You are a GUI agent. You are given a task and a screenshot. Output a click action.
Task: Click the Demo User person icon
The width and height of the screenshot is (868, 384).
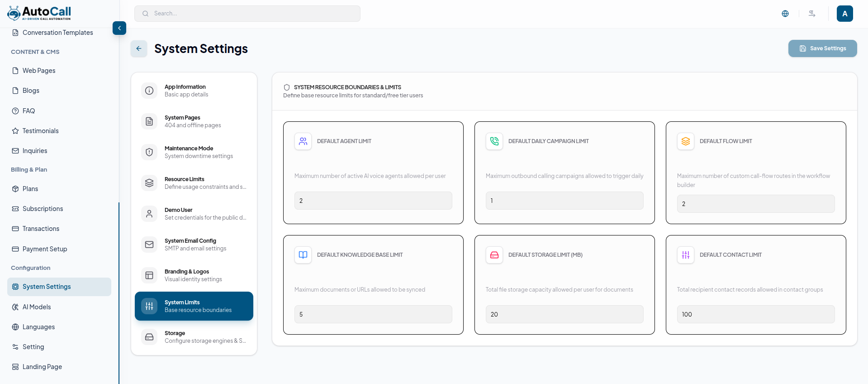coord(149,214)
